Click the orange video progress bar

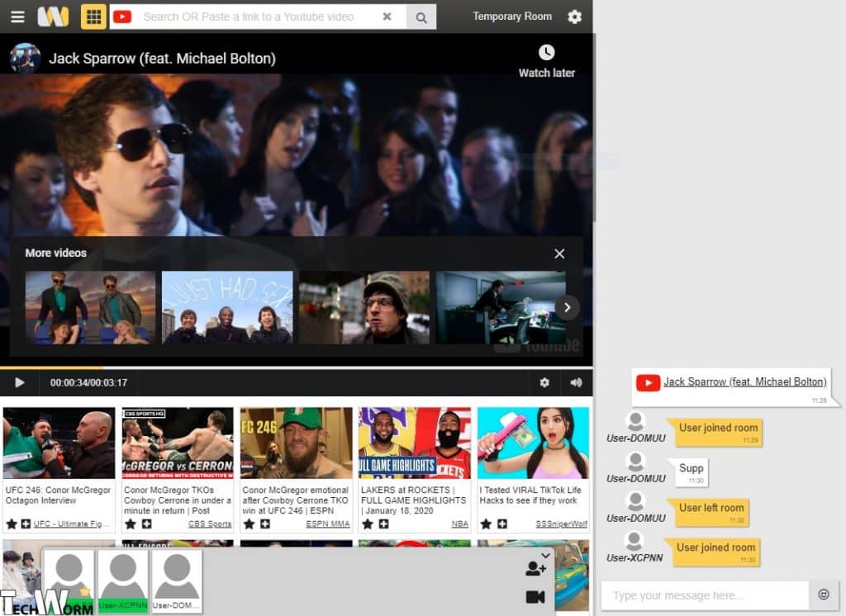[x=50, y=367]
